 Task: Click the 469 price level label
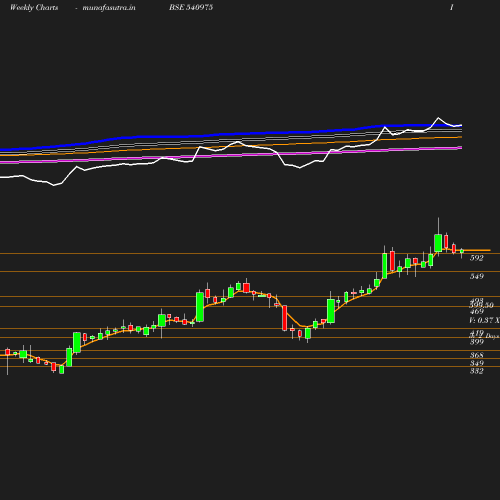point(477,312)
